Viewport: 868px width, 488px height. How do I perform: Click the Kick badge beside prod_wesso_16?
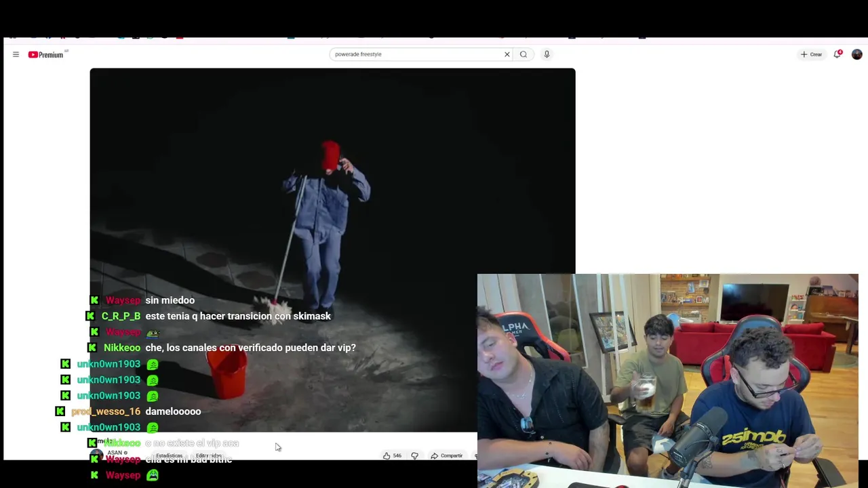[60, 411]
